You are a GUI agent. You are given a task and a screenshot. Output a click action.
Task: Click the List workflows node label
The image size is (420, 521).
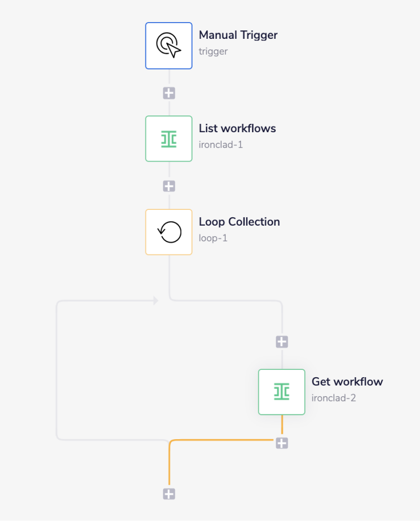237,128
